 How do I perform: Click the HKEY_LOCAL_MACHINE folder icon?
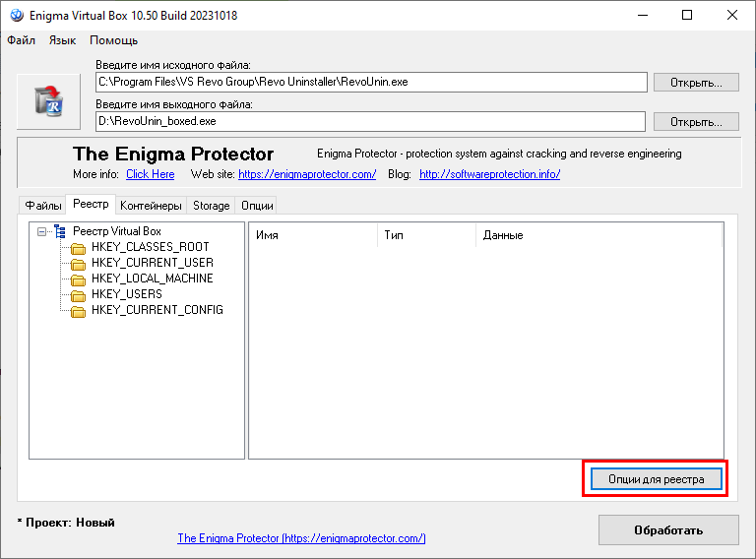(78, 279)
